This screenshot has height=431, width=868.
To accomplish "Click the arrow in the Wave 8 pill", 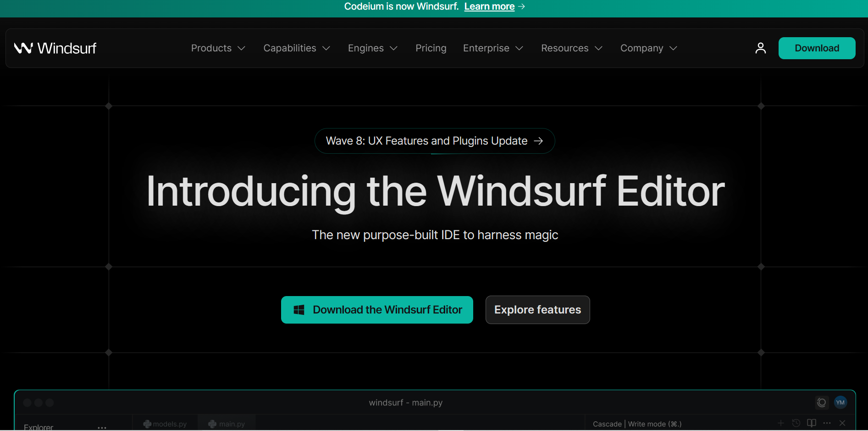I will pos(538,141).
